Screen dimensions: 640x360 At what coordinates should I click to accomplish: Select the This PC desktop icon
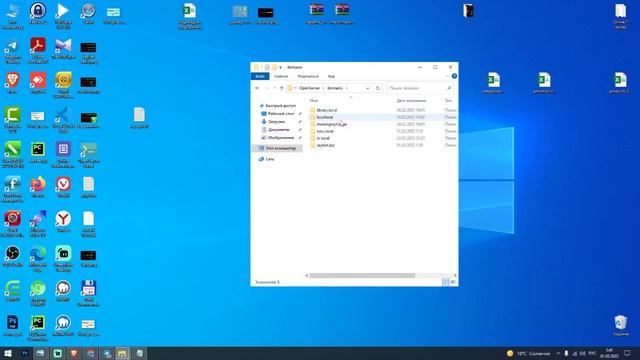point(12,16)
